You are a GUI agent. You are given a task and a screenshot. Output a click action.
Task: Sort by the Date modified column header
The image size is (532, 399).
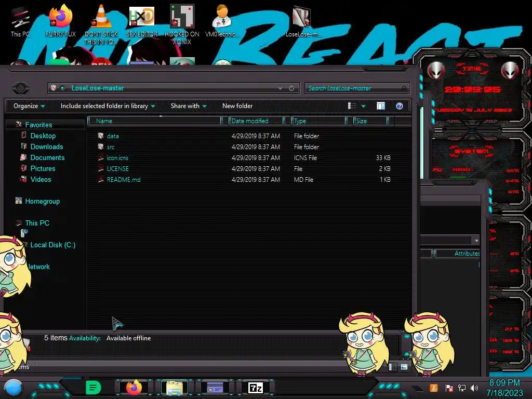256,121
